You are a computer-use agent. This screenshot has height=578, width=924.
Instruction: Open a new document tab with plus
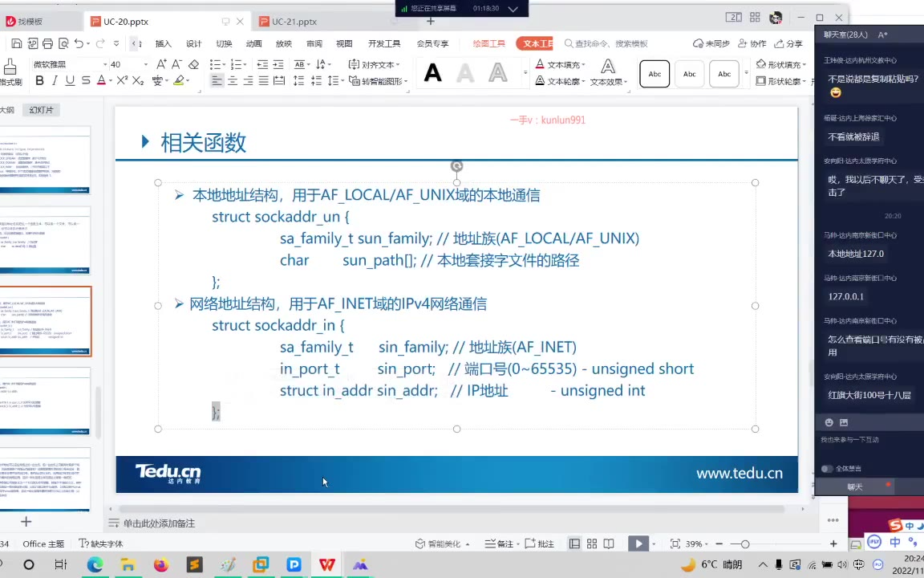(430, 21)
